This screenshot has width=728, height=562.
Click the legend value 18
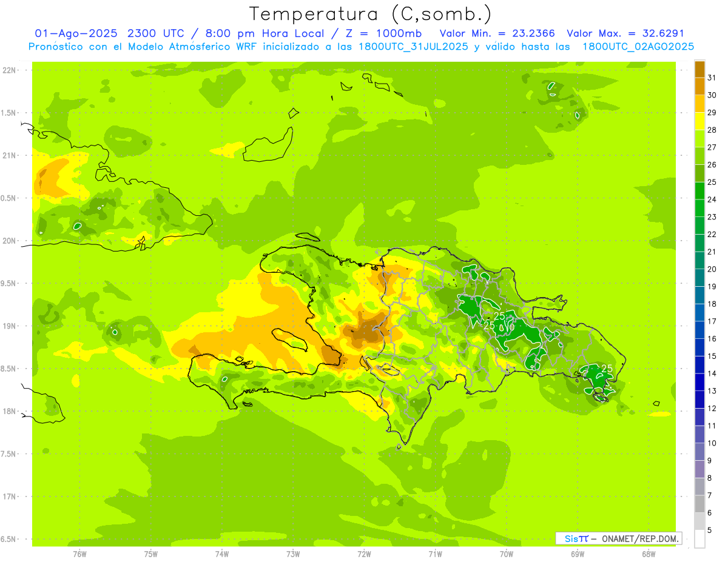(x=712, y=304)
